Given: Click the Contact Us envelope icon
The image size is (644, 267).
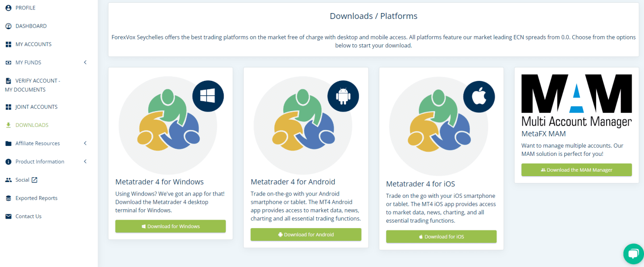Looking at the screenshot, I should tap(8, 216).
